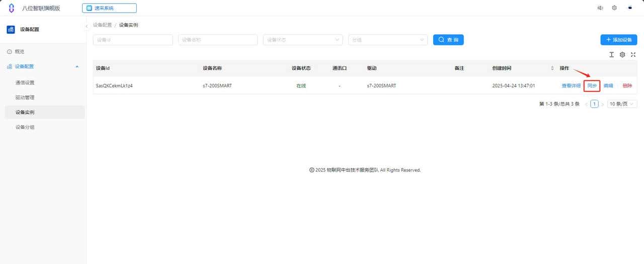Collapse the 设备配置 submenu chevron

[x=77, y=67]
